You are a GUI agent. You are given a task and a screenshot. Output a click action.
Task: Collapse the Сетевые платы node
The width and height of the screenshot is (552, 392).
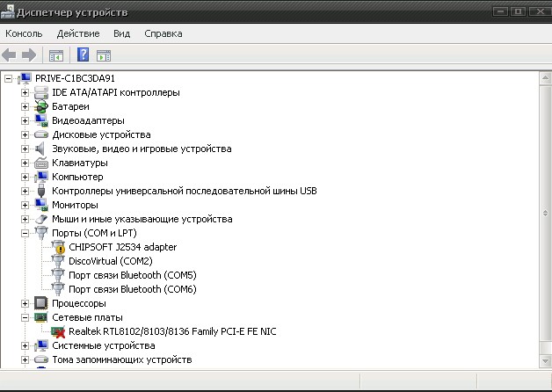(25, 317)
